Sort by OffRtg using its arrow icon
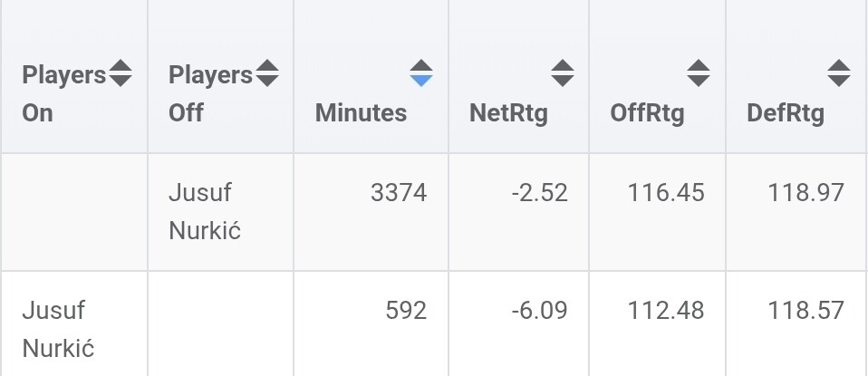This screenshot has height=376, width=868. coord(698,73)
